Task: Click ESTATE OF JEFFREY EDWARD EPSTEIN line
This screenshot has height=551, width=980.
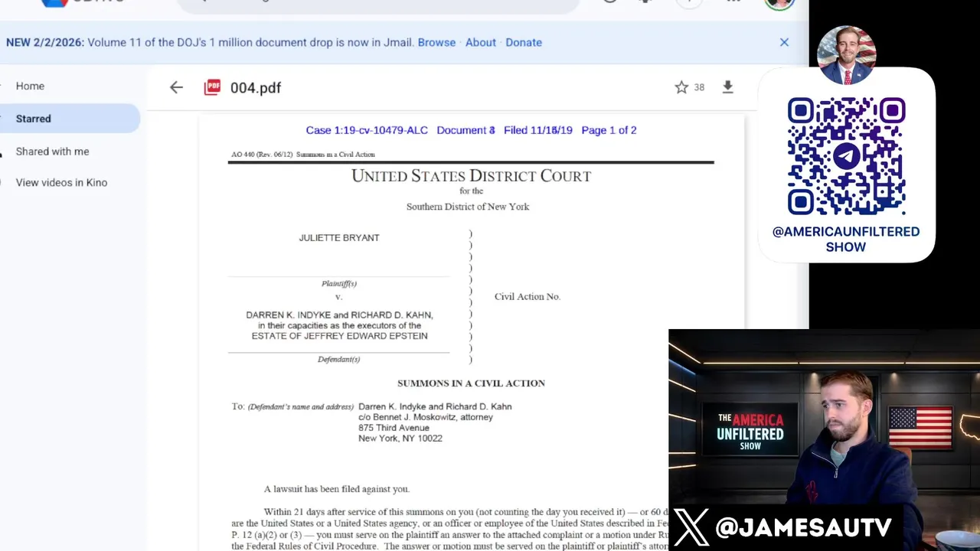Action: [339, 336]
